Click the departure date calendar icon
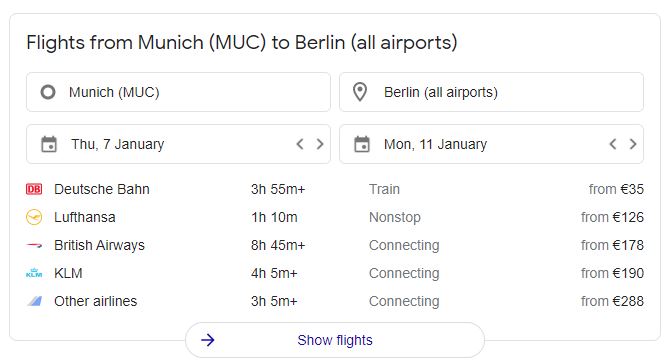Screen dimensions: 670x363 (x=49, y=144)
